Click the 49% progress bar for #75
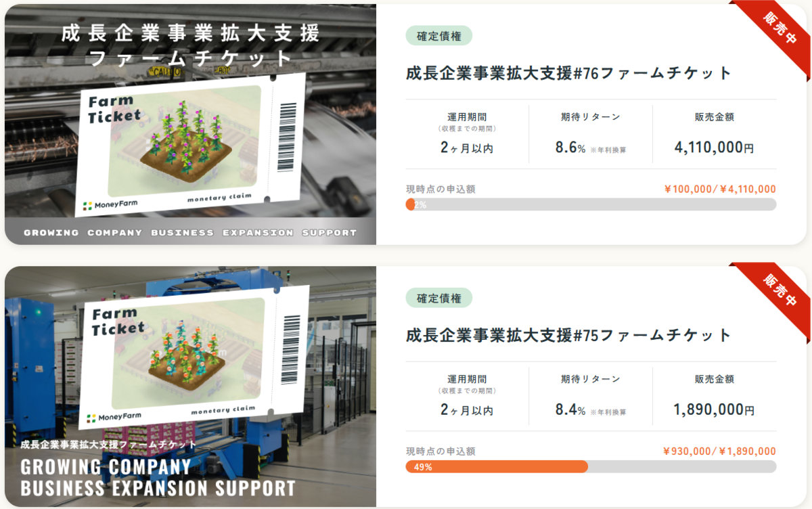The image size is (812, 509). (x=591, y=466)
